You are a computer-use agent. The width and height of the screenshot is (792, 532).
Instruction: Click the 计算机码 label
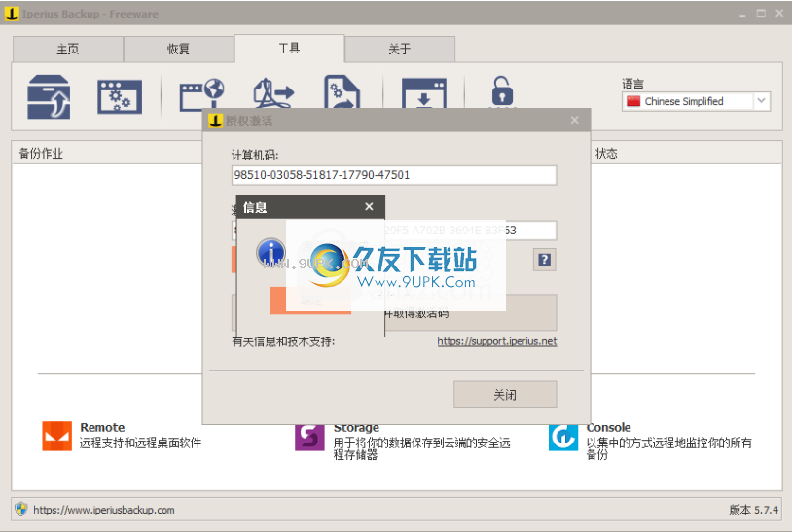[255, 155]
